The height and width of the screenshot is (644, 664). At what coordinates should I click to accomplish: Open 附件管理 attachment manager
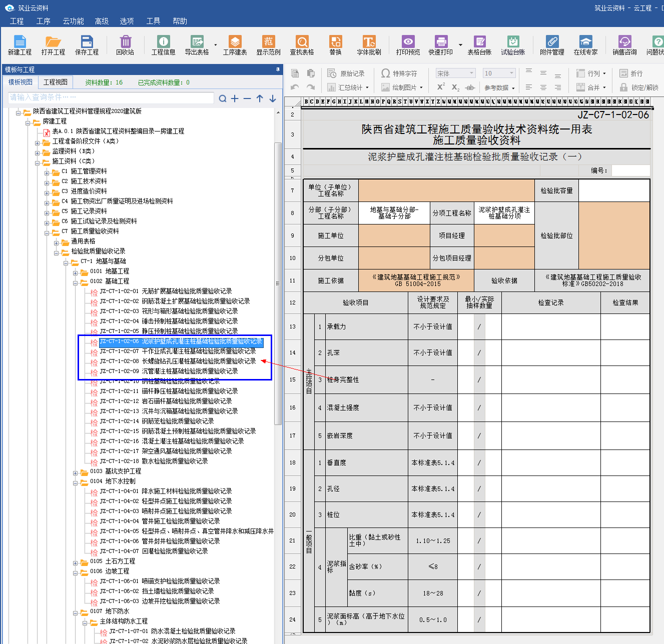[x=552, y=45]
